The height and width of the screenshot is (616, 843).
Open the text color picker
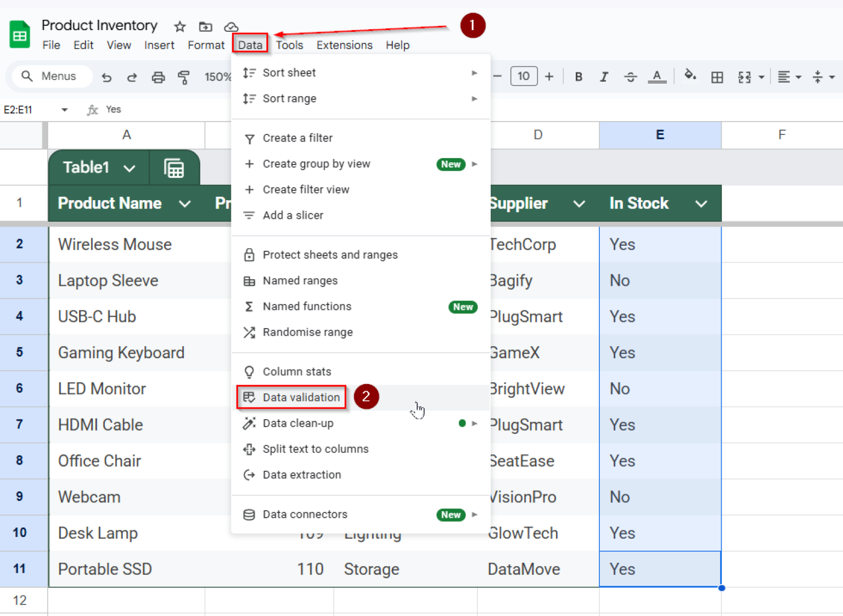[657, 77]
